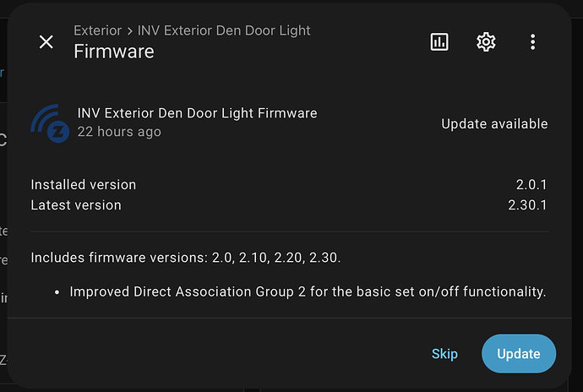Click the Latest version label
Viewport: 583px width, 392px height.
point(76,205)
